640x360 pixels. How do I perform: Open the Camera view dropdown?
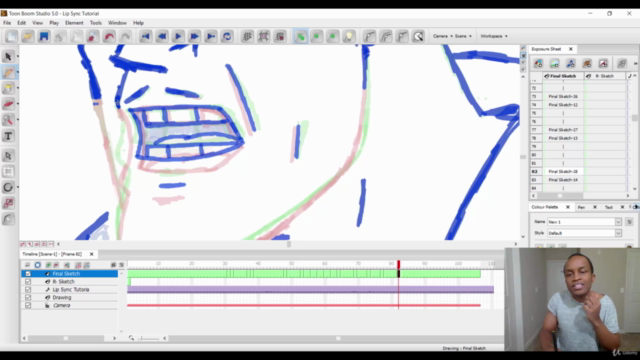(x=442, y=36)
